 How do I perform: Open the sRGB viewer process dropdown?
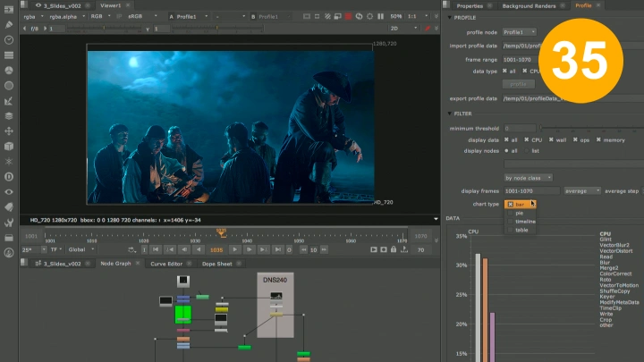click(x=142, y=16)
